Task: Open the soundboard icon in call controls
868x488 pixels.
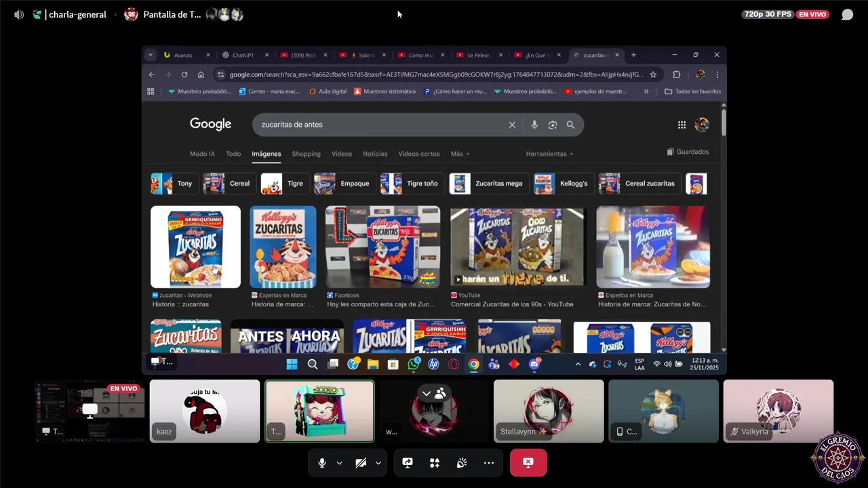Action: coord(462,463)
